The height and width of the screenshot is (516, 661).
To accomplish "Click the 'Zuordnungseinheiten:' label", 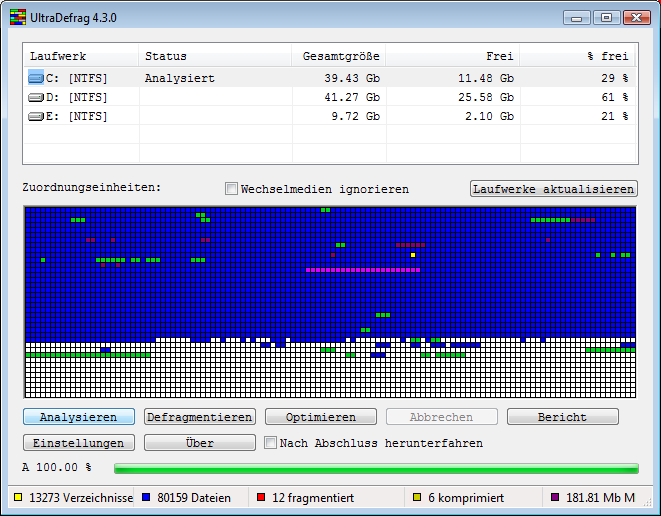I will 91,187.
